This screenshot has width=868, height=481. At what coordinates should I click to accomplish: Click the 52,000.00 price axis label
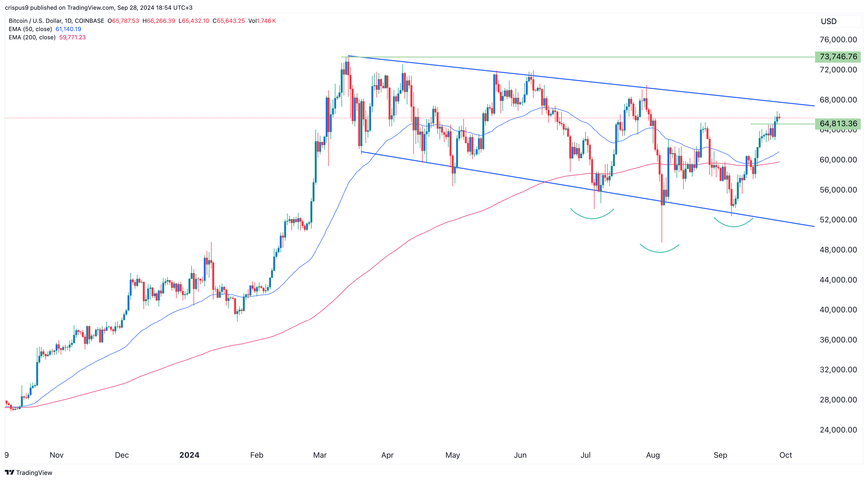click(x=838, y=220)
